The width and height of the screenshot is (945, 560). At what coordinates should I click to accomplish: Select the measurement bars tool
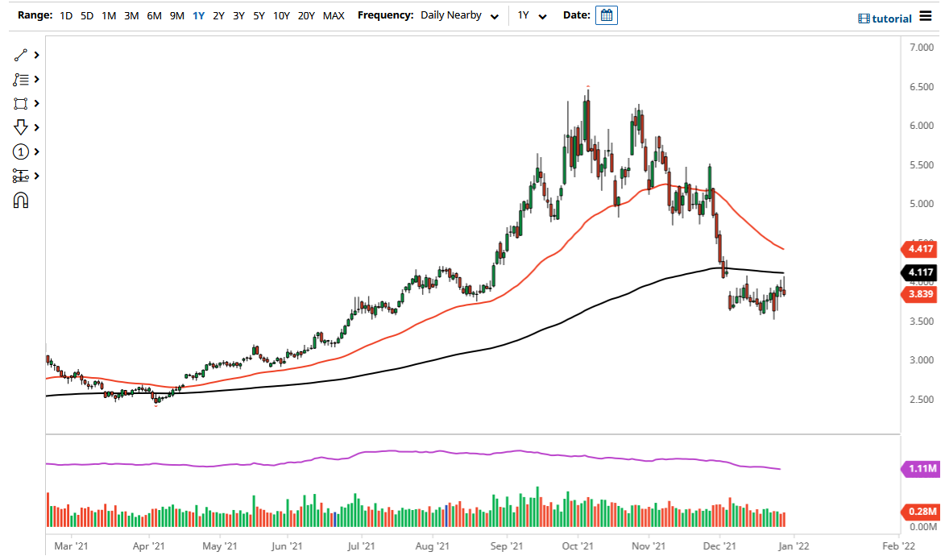pos(20,176)
